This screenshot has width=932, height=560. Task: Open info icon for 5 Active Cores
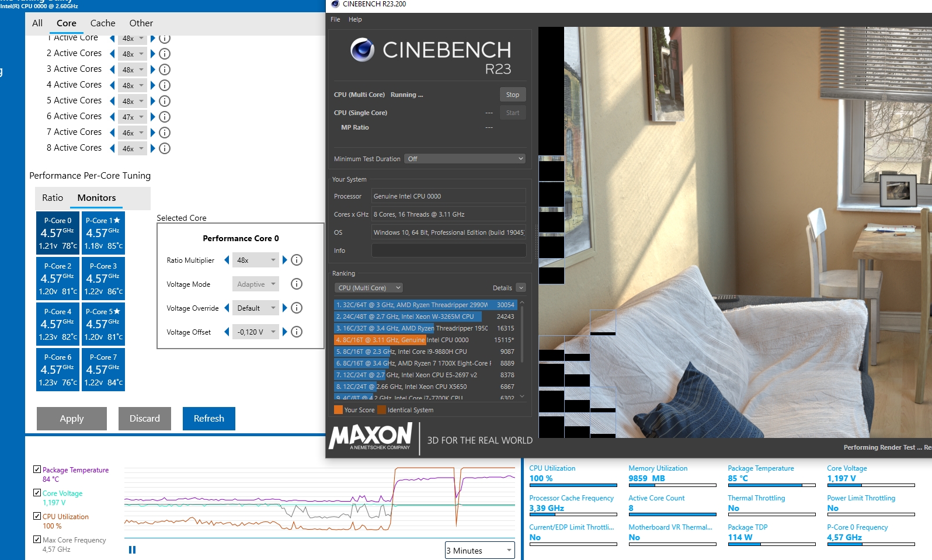[165, 101]
